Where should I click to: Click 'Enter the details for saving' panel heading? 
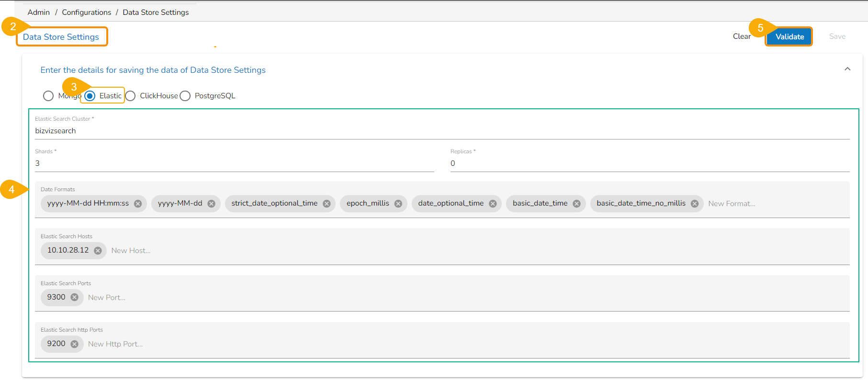pyautogui.click(x=153, y=70)
